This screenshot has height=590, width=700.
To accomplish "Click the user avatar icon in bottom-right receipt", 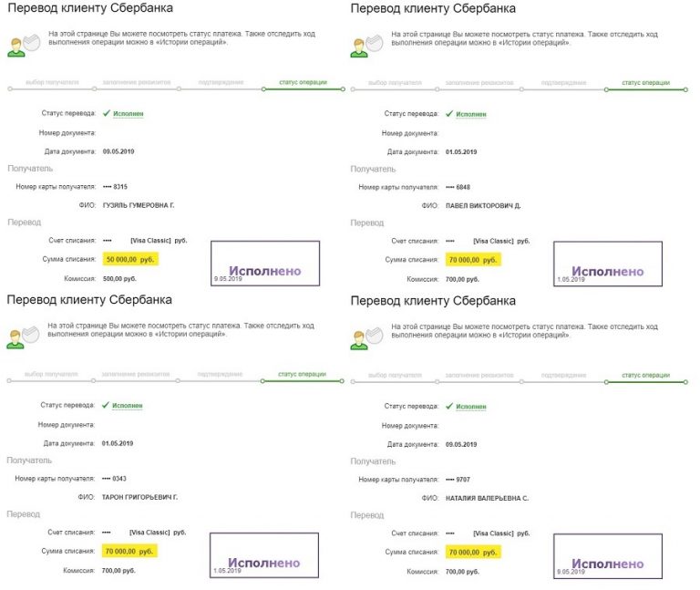I will [x=359, y=340].
